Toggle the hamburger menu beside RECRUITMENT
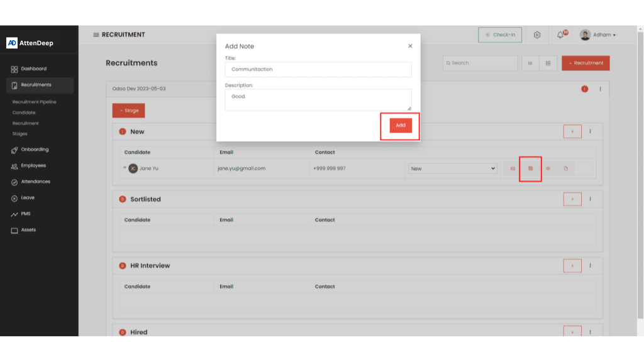The width and height of the screenshot is (644, 362). (x=96, y=35)
